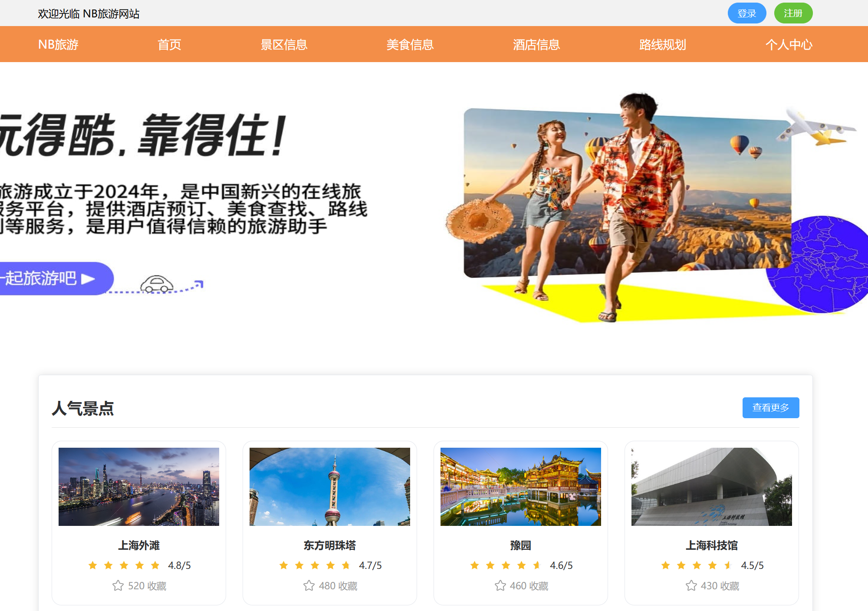Viewport: 868px width, 611px height.
Task: Toggle favorite star icon for 豫园
Action: tap(500, 586)
